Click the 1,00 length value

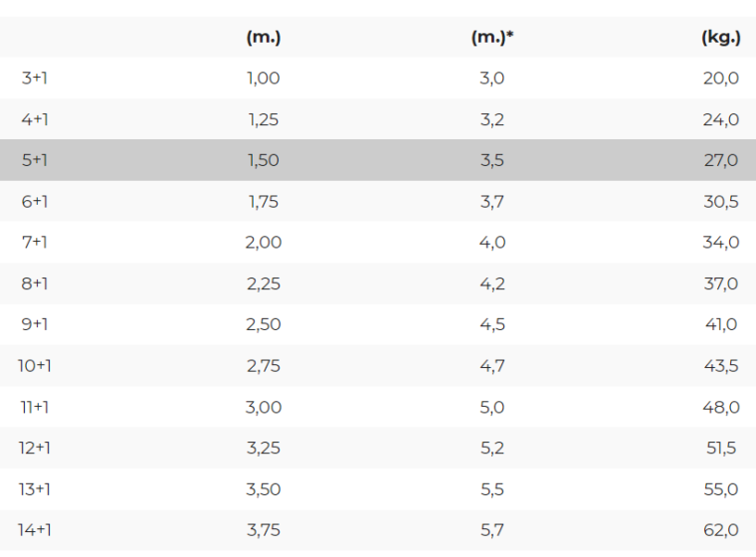pyautogui.click(x=264, y=79)
